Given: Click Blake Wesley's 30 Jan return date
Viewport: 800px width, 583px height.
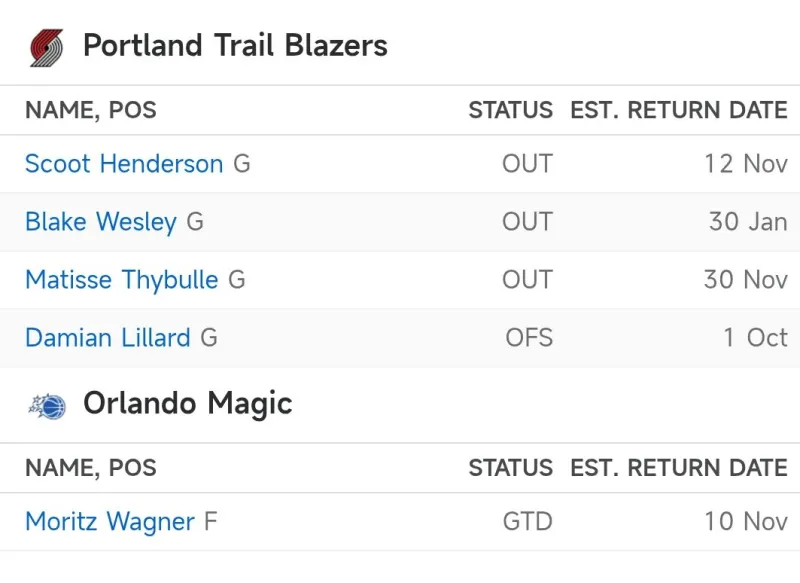Looking at the screenshot, I should 748,222.
